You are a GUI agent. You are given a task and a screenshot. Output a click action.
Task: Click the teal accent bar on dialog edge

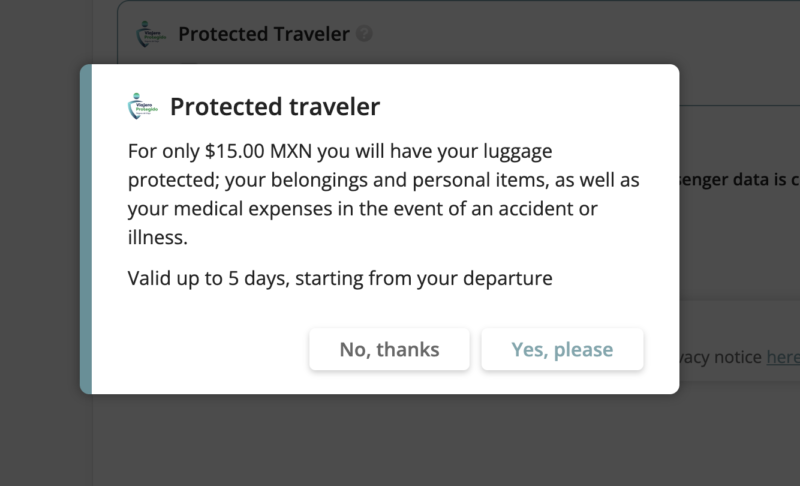[86, 230]
